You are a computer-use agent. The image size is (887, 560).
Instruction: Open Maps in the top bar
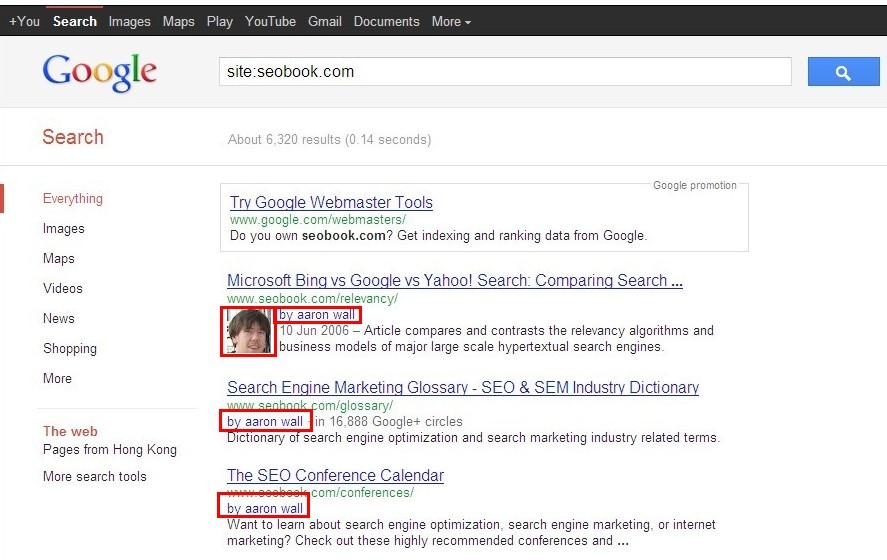(x=179, y=21)
